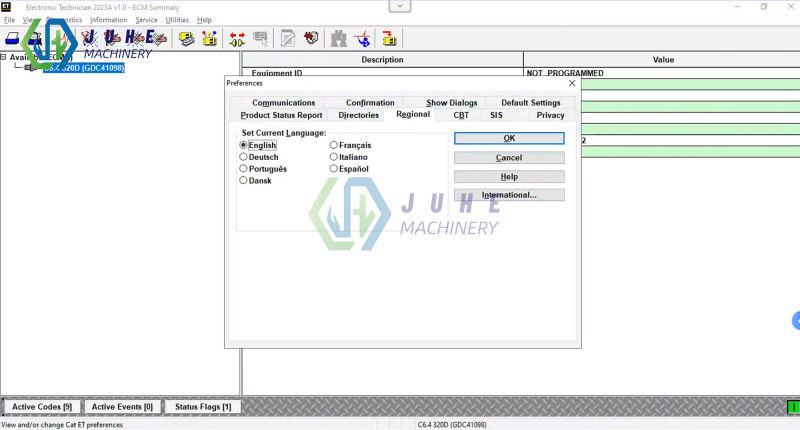Click the International... button
The width and height of the screenshot is (800, 430).
pyautogui.click(x=509, y=195)
